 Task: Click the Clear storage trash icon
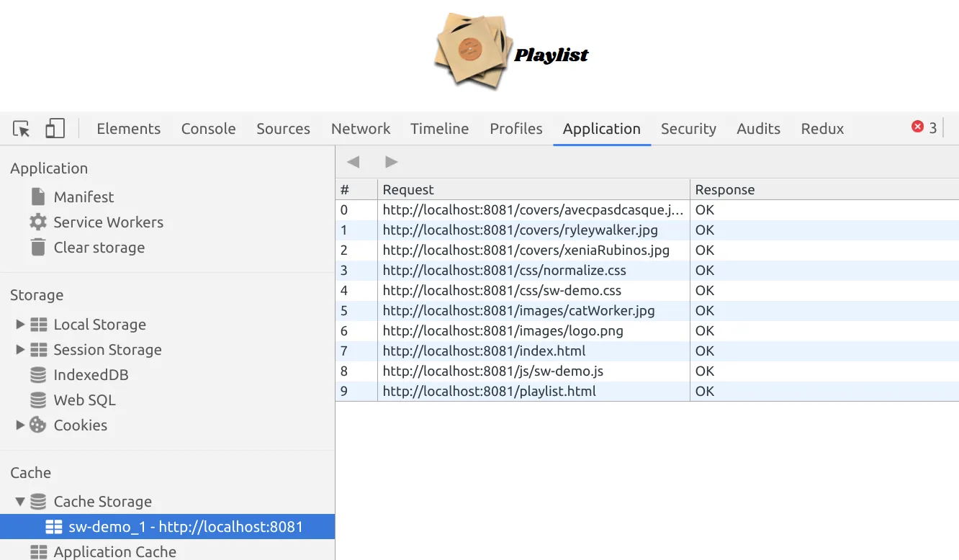(37, 248)
